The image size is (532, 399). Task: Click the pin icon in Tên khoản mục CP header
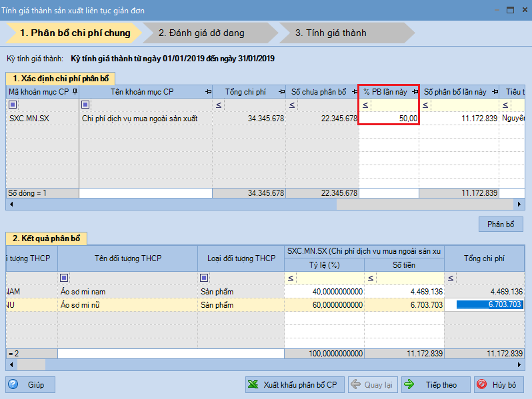209,92
